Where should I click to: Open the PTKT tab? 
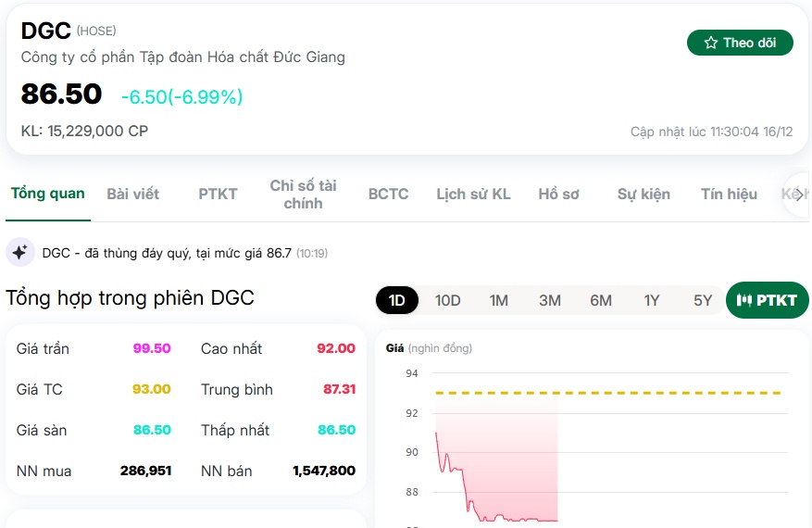pos(218,194)
